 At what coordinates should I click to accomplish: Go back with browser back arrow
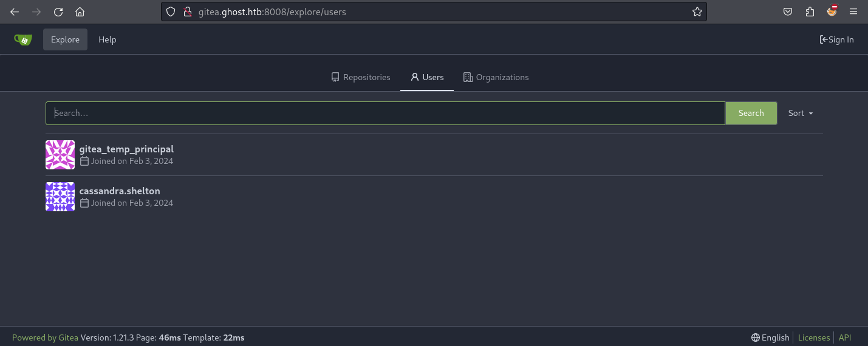[15, 12]
